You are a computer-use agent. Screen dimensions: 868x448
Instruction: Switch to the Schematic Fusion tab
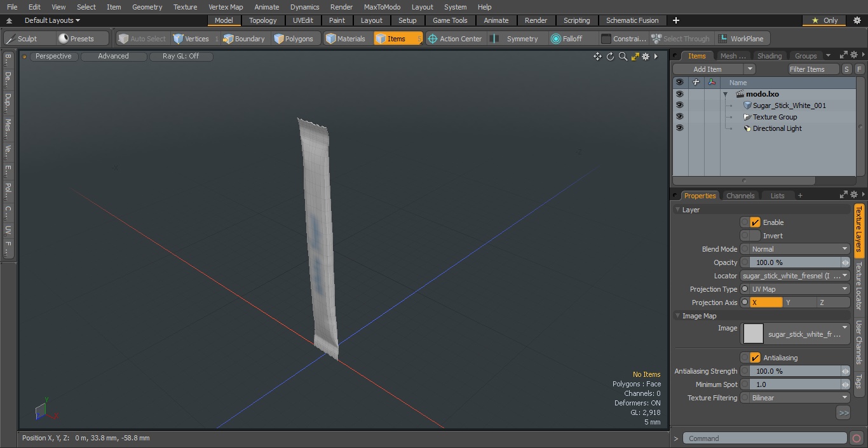click(632, 20)
